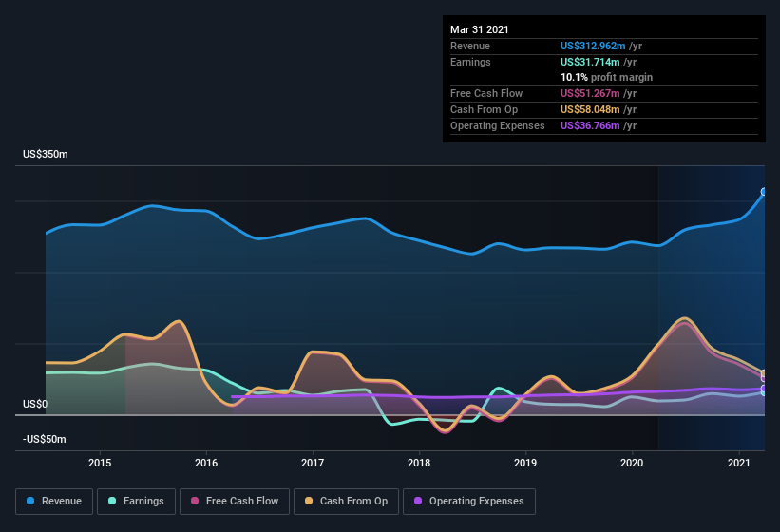780x532 pixels.
Task: Click the US$51.267m free cash flow value
Action: coord(590,93)
